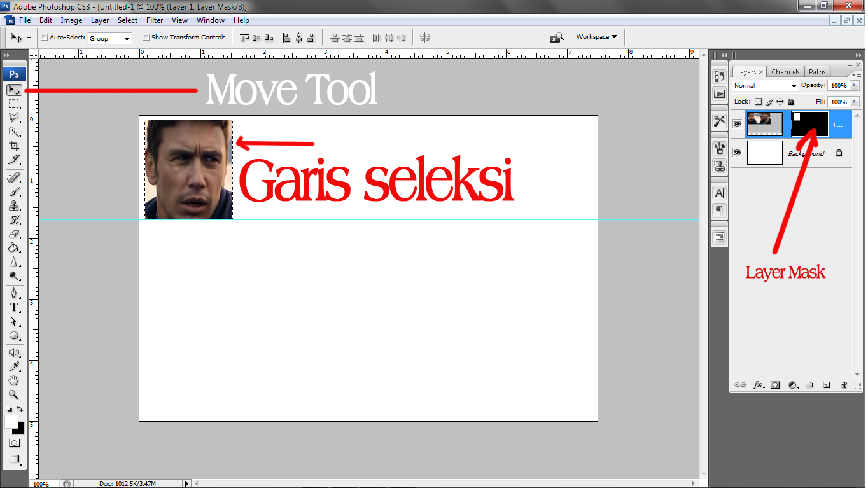Select the Paint Bucket tool

14,247
